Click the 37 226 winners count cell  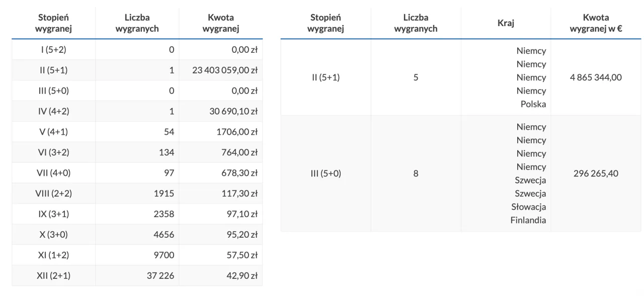tap(160, 276)
